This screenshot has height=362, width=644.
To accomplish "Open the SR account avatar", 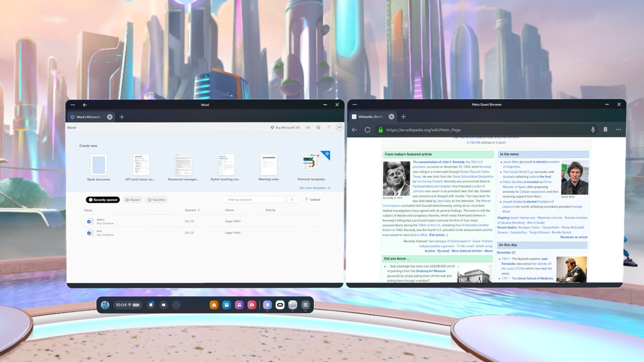I will [339, 127].
